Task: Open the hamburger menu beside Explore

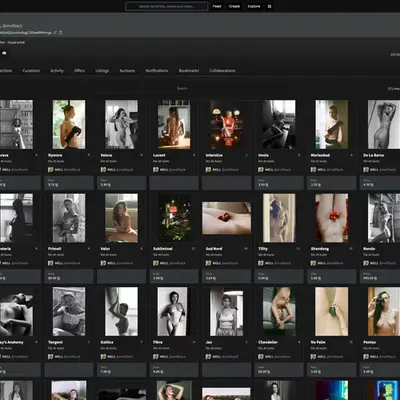Action: click(269, 6)
